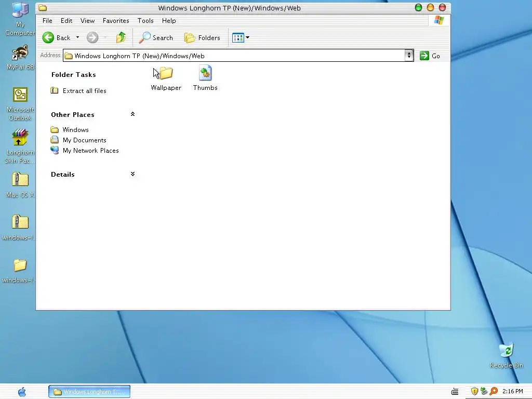Viewport: 532px width, 399px height.
Task: Click the Windows flag logo in menu bar
Action: 438,20
